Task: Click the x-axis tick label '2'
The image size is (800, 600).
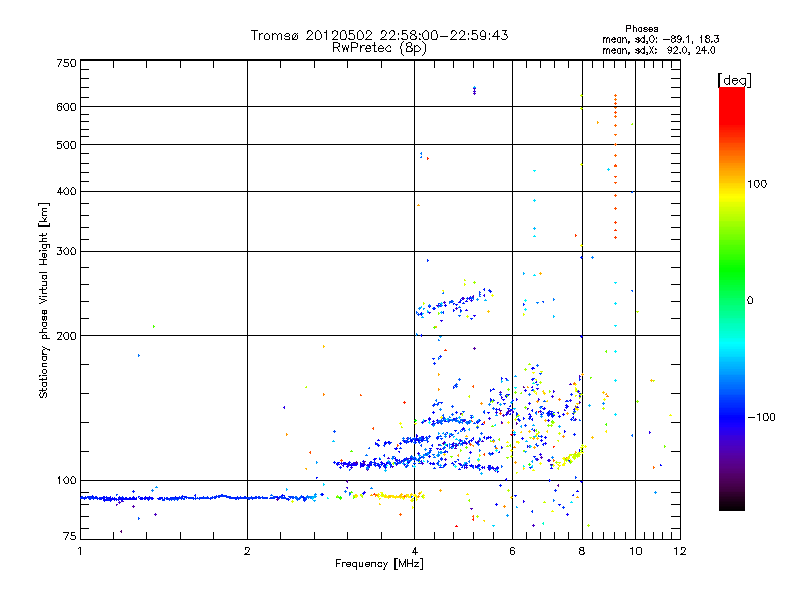Action: [247, 551]
